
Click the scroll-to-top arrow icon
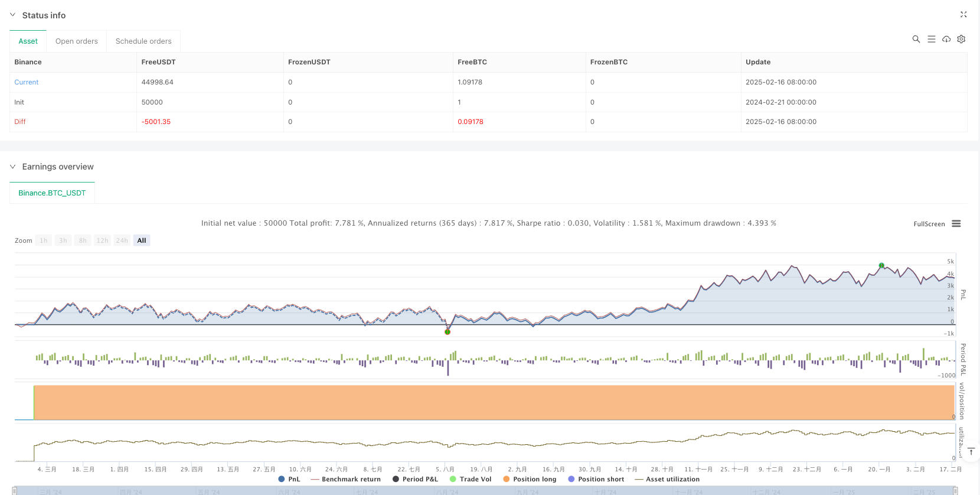[971, 451]
